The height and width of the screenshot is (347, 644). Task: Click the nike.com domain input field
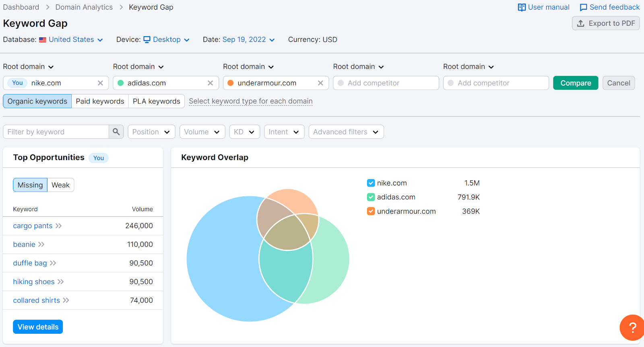(x=56, y=83)
